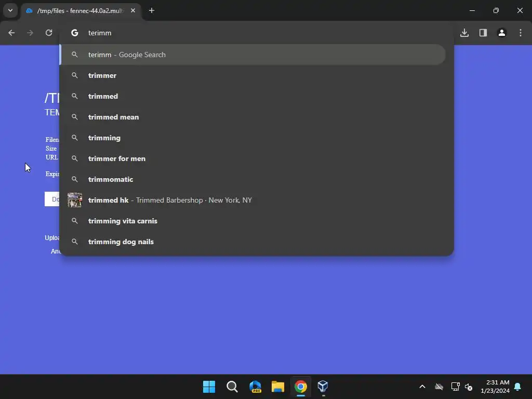The image size is (532, 399).
Task: Close the /tmp/files tab
Action: click(133, 11)
